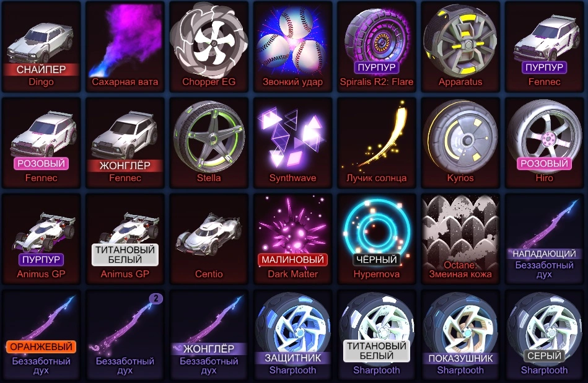Screen dimensions: 588x383
Task: Pick the Octane: Змеиная кожа decal
Action: point(460,239)
